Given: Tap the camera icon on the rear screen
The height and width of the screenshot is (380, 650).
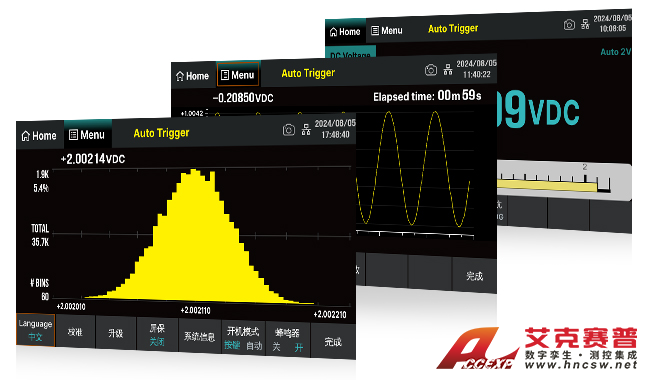Looking at the screenshot, I should [x=569, y=24].
